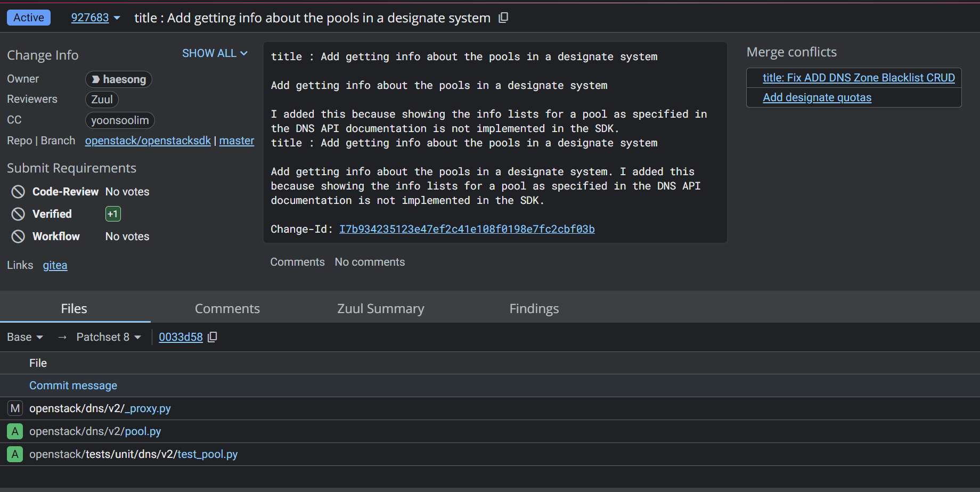Click the Code-Review blocked status icon
Image resolution: width=980 pixels, height=492 pixels.
point(18,192)
